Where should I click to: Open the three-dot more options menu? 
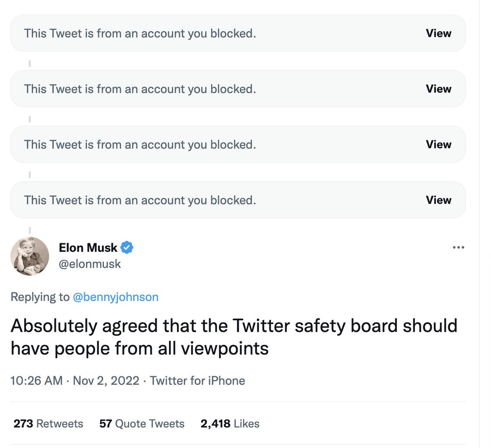click(458, 247)
